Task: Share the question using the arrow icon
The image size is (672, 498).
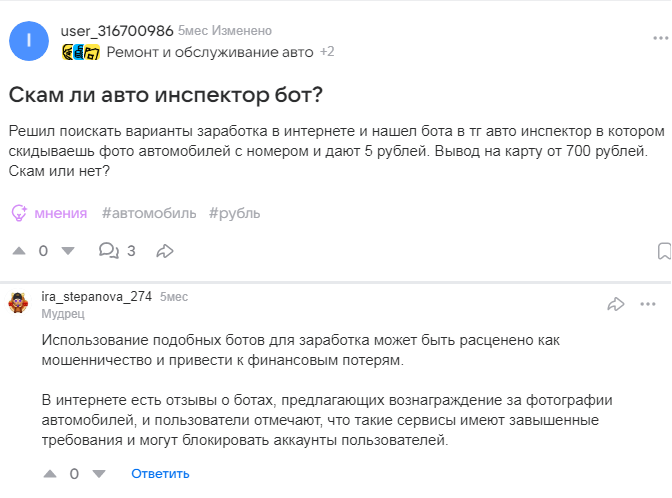Action: tap(165, 250)
